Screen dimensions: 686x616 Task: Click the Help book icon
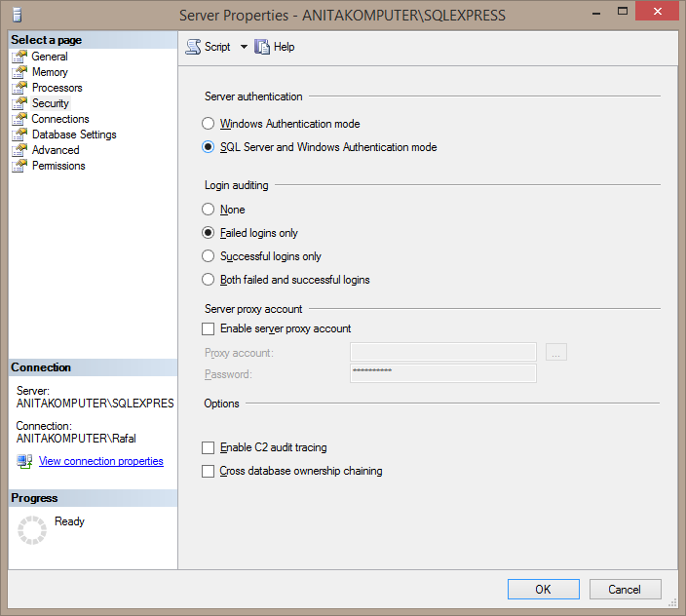pos(262,47)
